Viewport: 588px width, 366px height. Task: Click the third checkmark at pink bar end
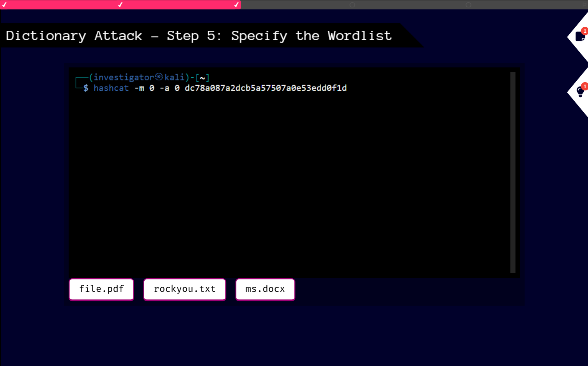(236, 5)
